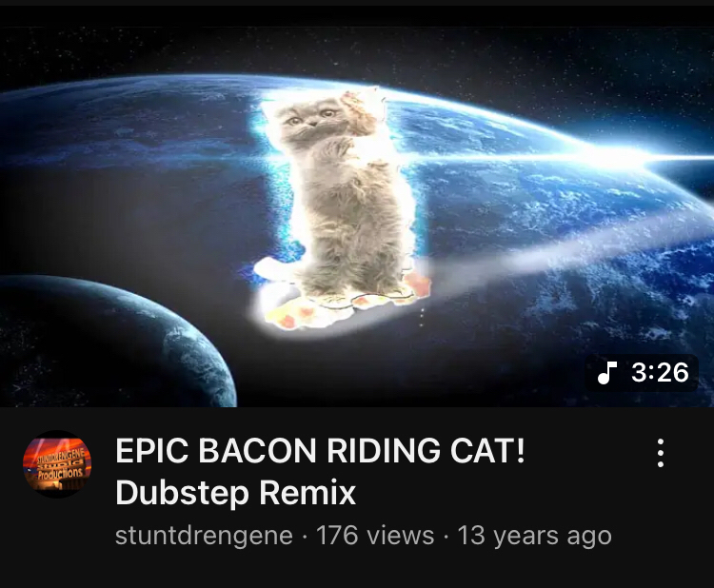Click the starry sky above Earth
714x588 pixels.
(357, 52)
